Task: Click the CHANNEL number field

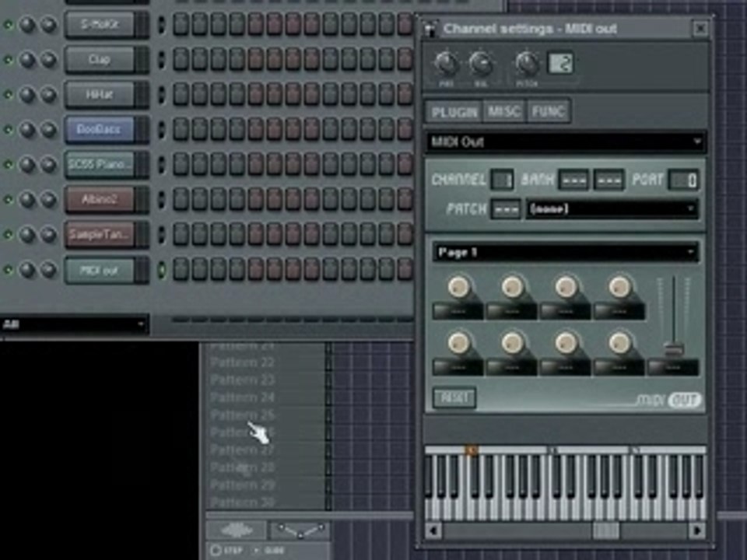Action: [502, 180]
